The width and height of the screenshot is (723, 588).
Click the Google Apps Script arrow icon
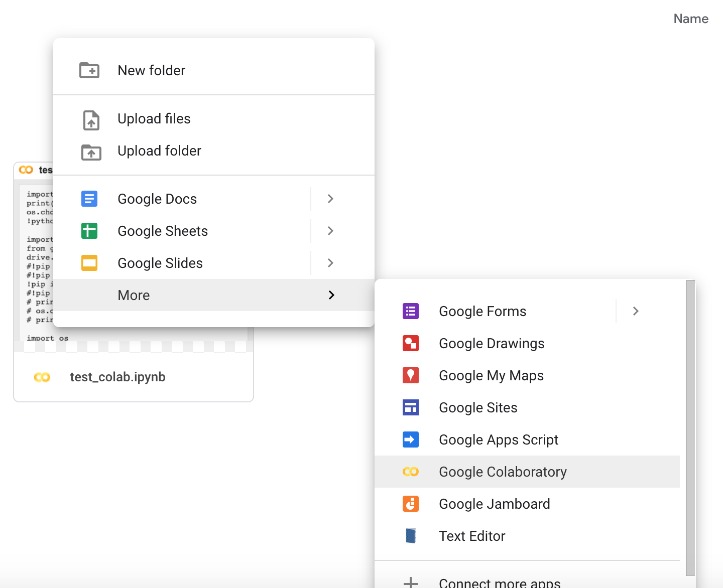pyautogui.click(x=411, y=439)
